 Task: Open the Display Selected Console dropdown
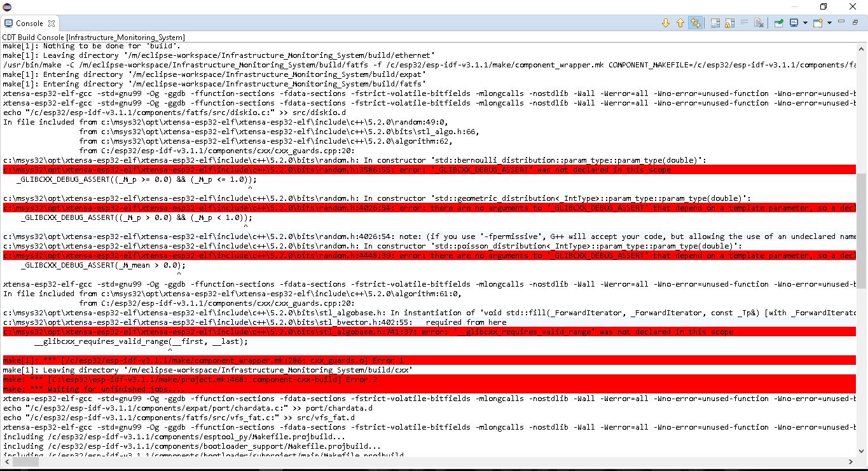[x=805, y=23]
